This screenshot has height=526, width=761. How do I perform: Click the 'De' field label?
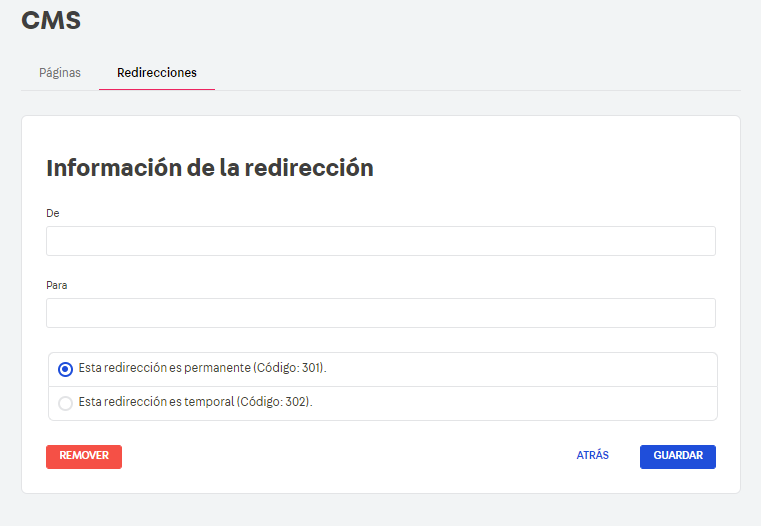pyautogui.click(x=53, y=213)
